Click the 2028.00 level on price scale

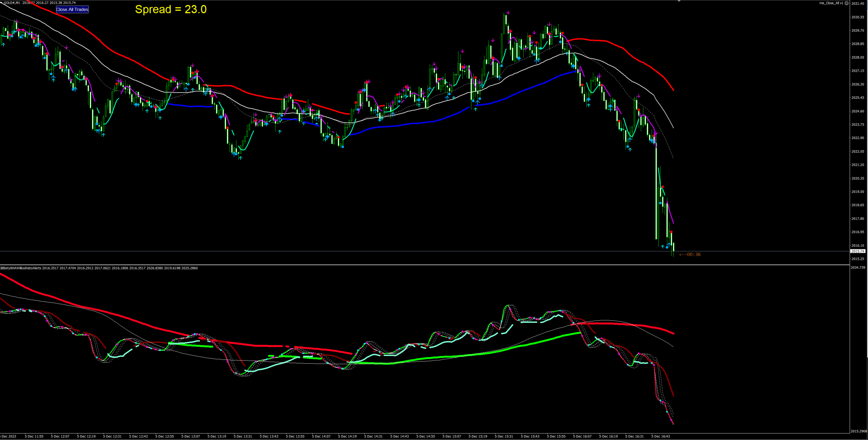coord(857,57)
